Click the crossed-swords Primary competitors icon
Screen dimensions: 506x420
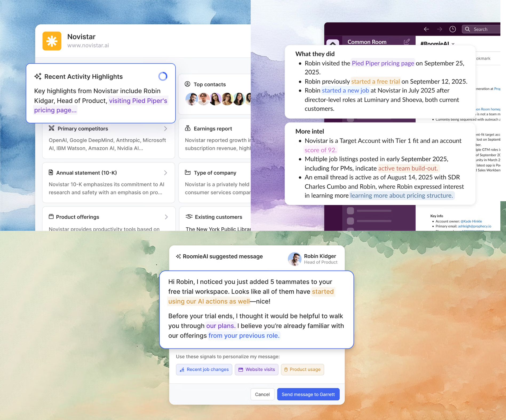(x=51, y=128)
